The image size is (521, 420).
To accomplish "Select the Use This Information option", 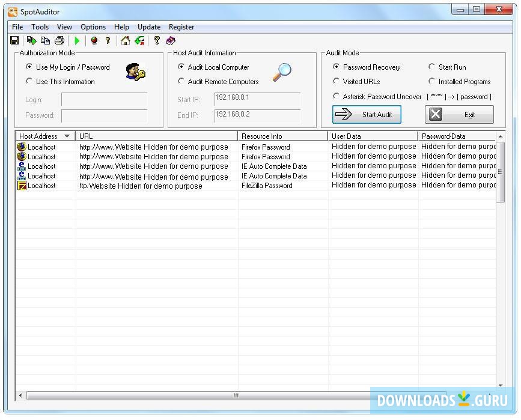I will [29, 82].
